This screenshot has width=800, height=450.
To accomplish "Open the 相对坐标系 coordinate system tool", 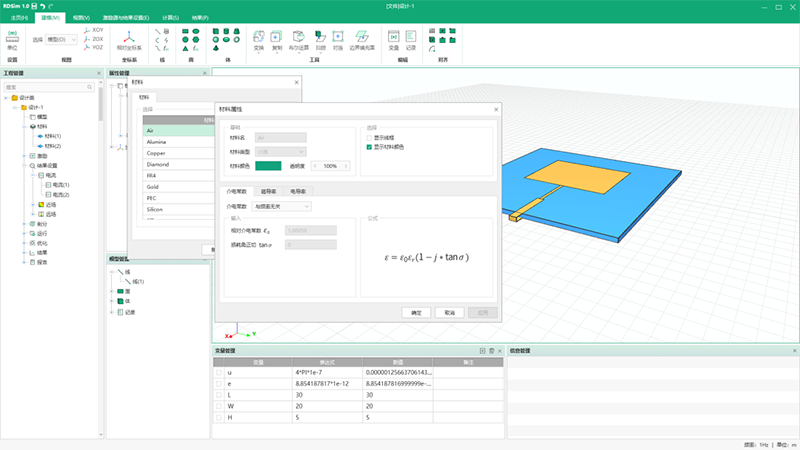I will click(x=129, y=37).
